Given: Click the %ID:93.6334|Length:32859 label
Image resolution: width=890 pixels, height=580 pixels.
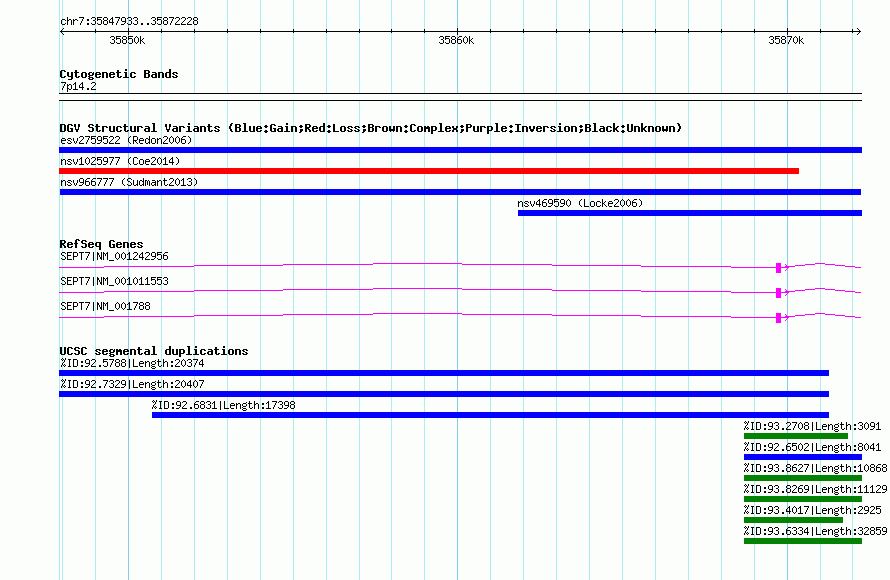Looking at the screenshot, I should (816, 531).
